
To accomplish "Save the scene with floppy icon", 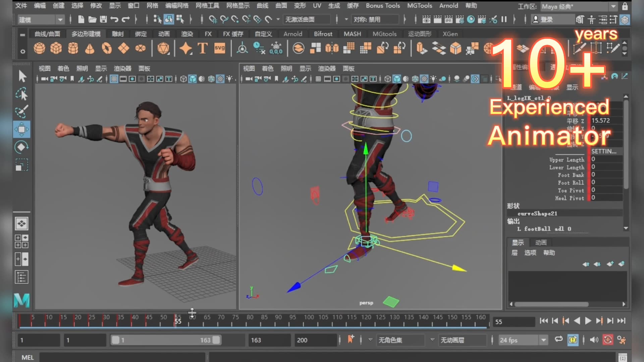I will (103, 19).
